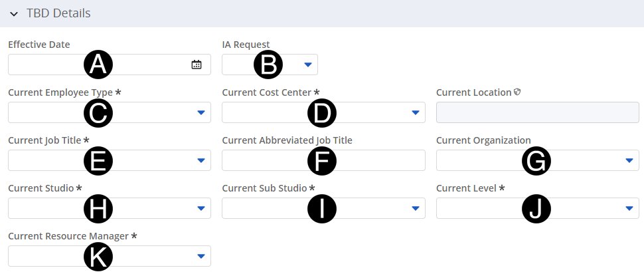This screenshot has width=644, height=274.
Task: Click the Current Level dropdown arrow
Action: tap(629, 208)
